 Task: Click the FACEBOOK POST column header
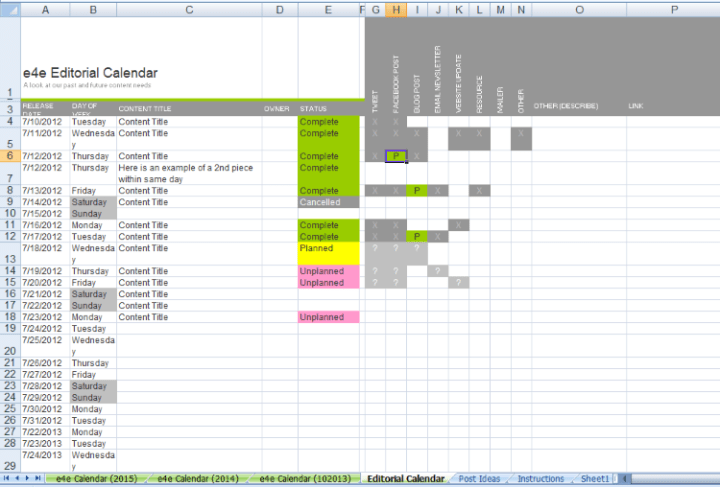pyautogui.click(x=396, y=84)
